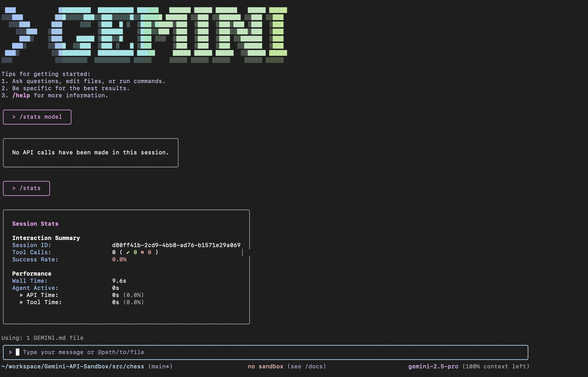Click '(100% context left)' indicator

click(496, 366)
